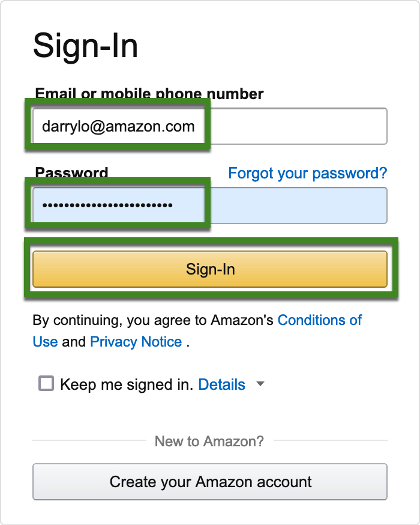Viewport: 420px width, 525px height.
Task: Click the divider line left of New to Amazon?
Action: point(89,441)
